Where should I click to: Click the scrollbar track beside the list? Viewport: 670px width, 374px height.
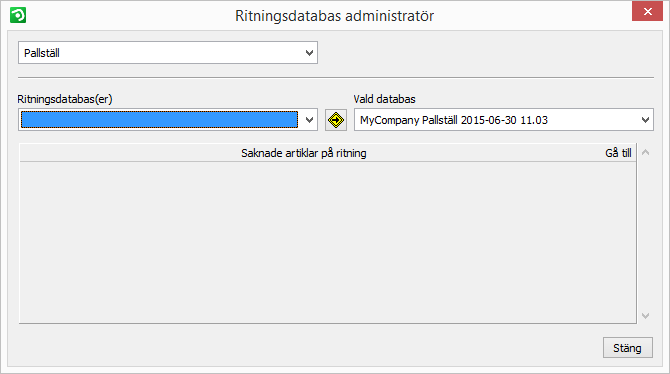(x=646, y=234)
